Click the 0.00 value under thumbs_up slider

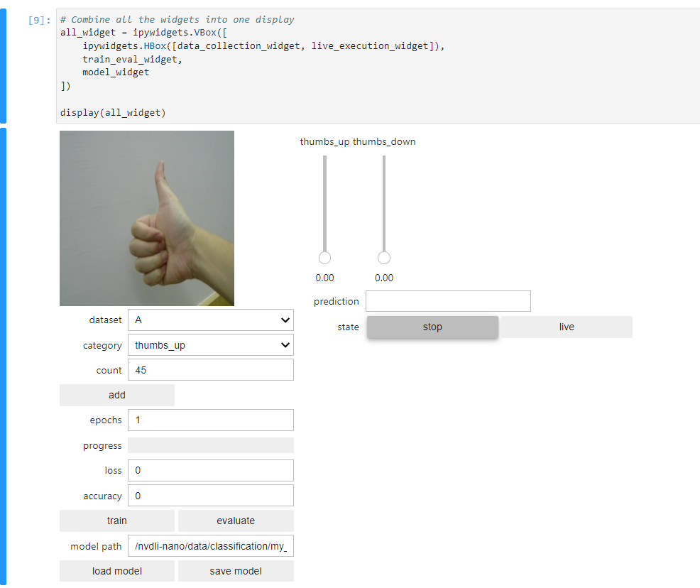[x=324, y=278]
